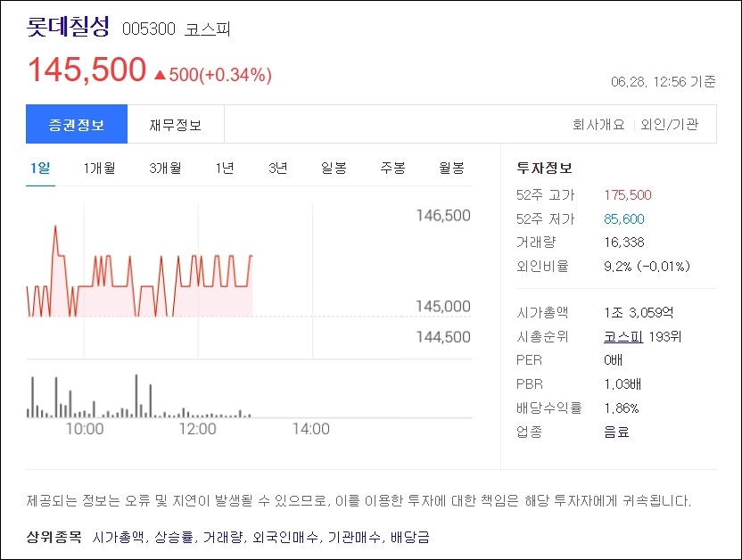The height and width of the screenshot is (560, 742).
Task: Select the 3년 chart period
Action: click(278, 168)
